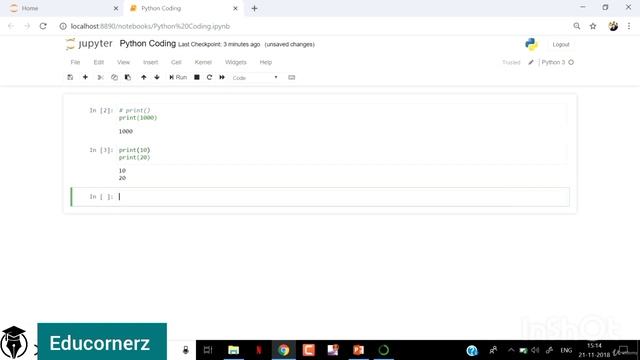The image size is (640, 360).
Task: Focus the empty code cell input
Action: point(342,197)
